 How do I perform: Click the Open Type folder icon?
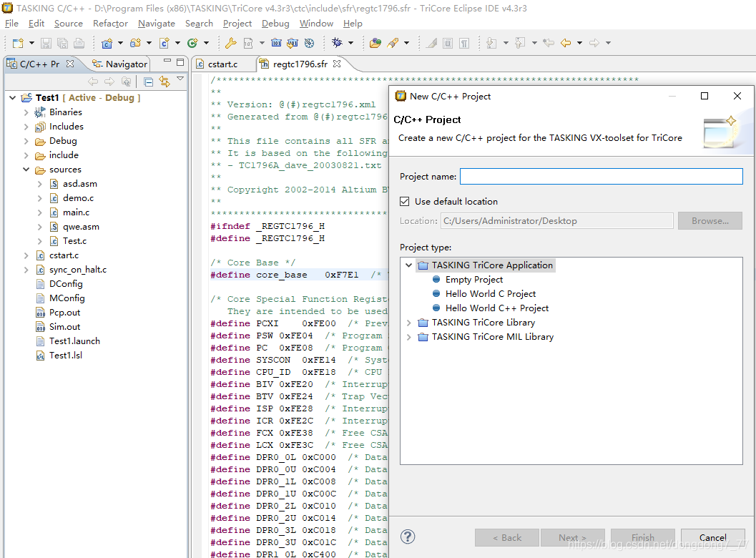point(375,43)
